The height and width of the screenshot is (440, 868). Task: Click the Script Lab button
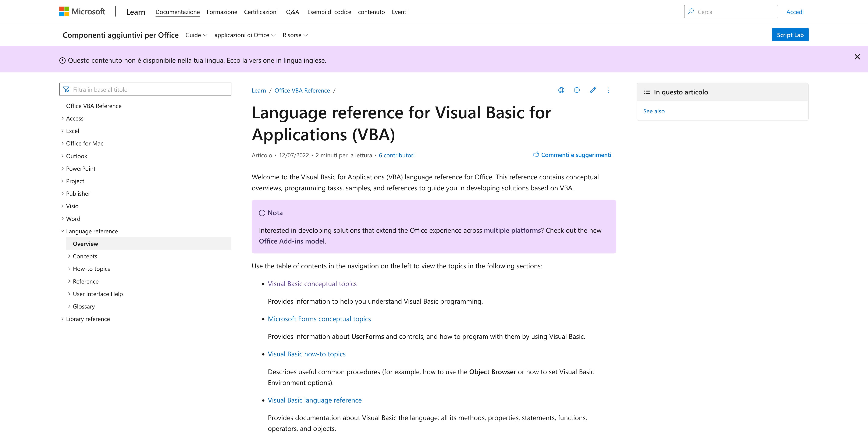tap(790, 35)
